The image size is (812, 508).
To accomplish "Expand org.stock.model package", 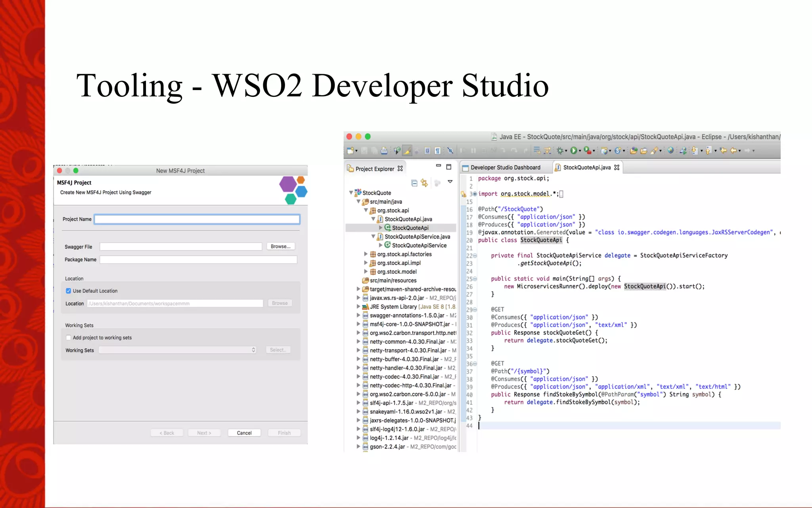I will pyautogui.click(x=366, y=271).
